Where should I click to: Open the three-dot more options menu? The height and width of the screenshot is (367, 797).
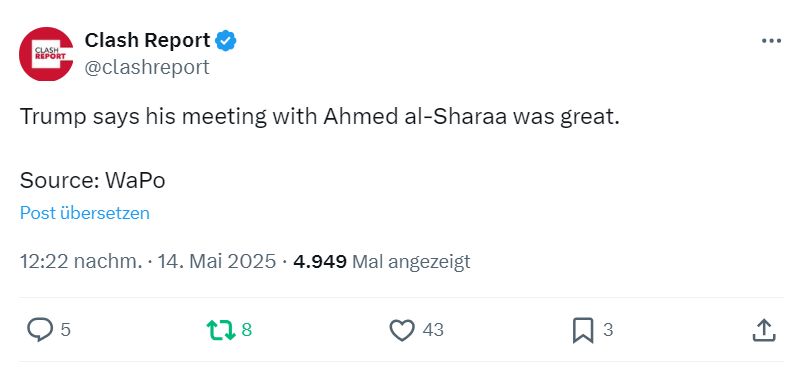point(771,41)
